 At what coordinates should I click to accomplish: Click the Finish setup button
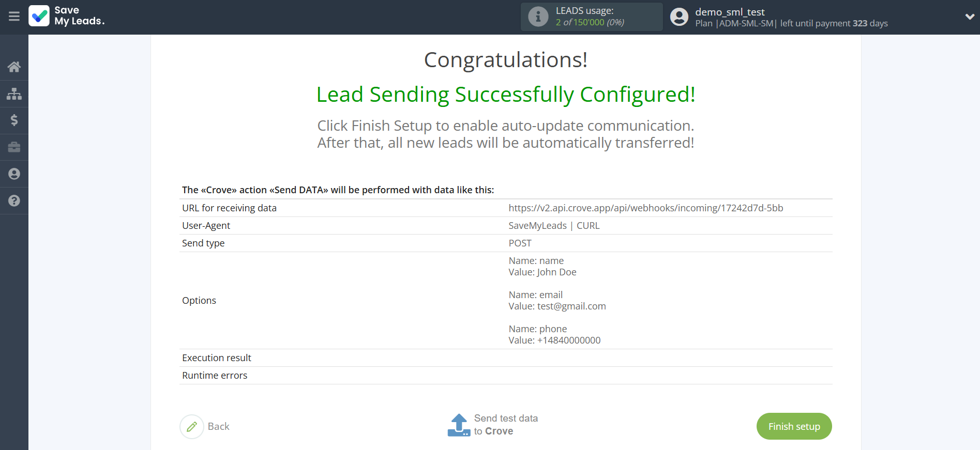[794, 426]
